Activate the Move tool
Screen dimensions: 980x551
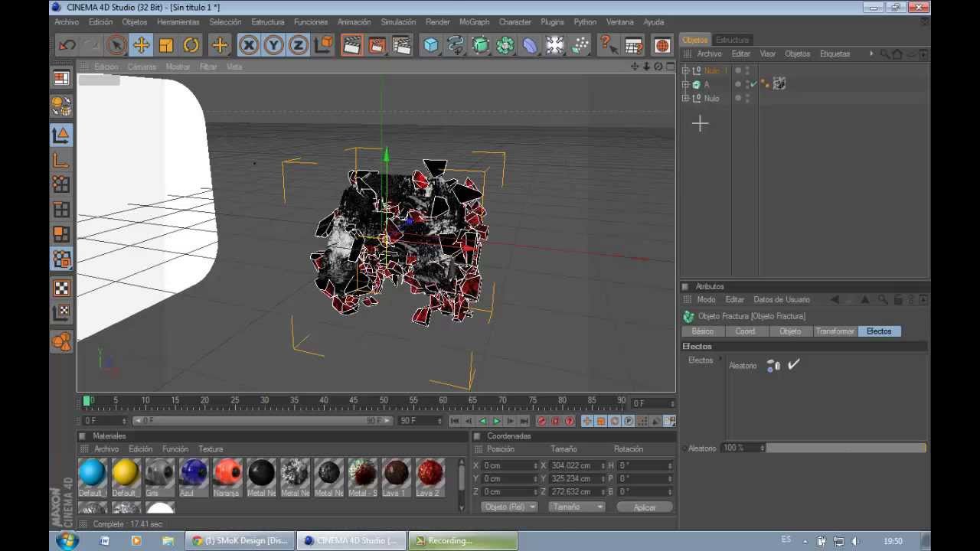pyautogui.click(x=141, y=45)
